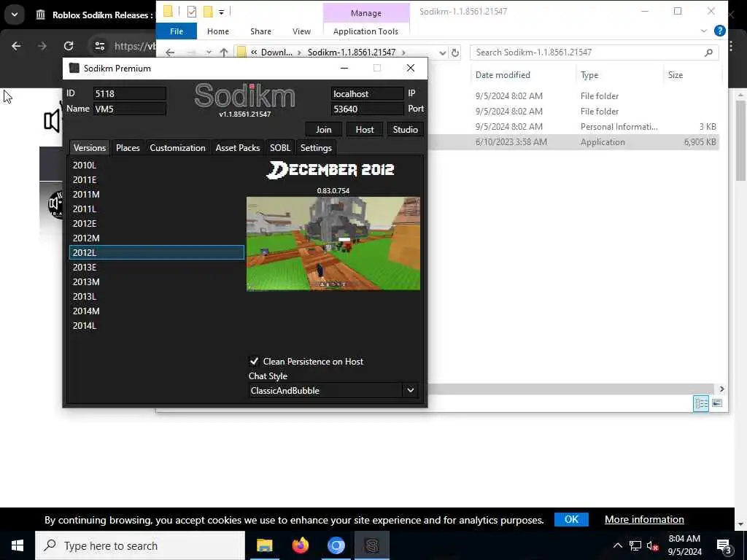
Task: Click the Manage contextual tab in Explorer
Action: [x=366, y=13]
